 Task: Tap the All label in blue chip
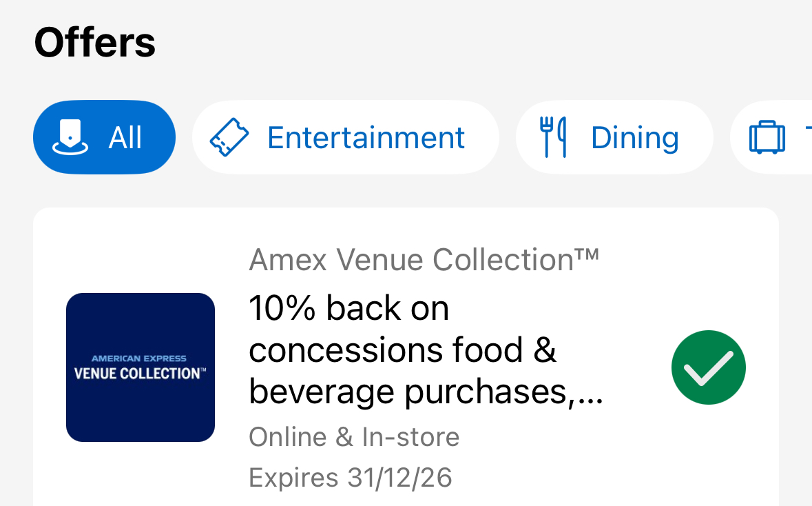coord(125,137)
